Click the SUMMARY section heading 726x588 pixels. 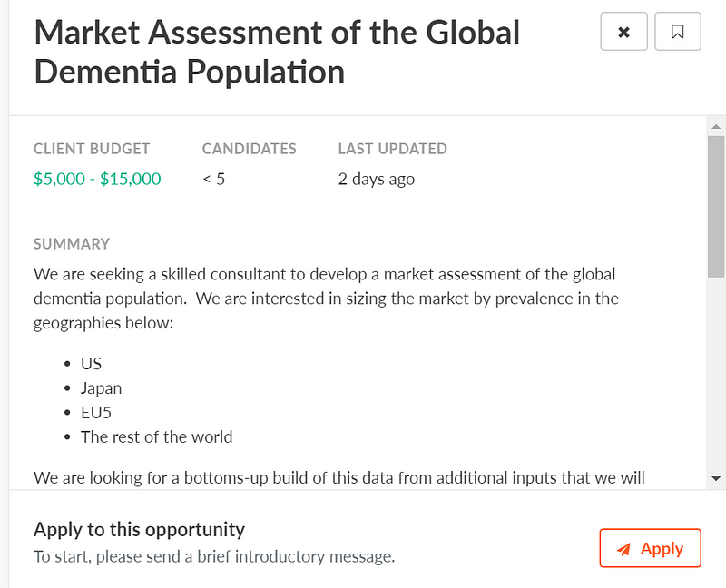coord(72,244)
